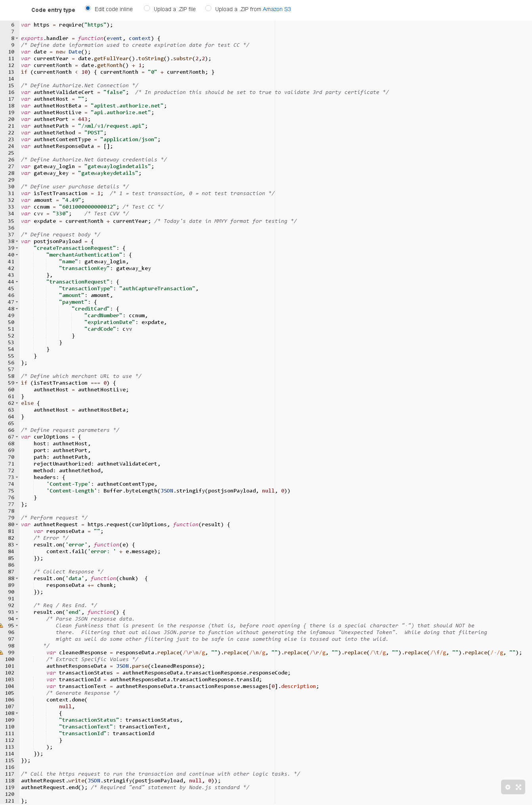Click the "6011000000000012" card number
This screenshot has height=805, width=532.
[x=88, y=207]
